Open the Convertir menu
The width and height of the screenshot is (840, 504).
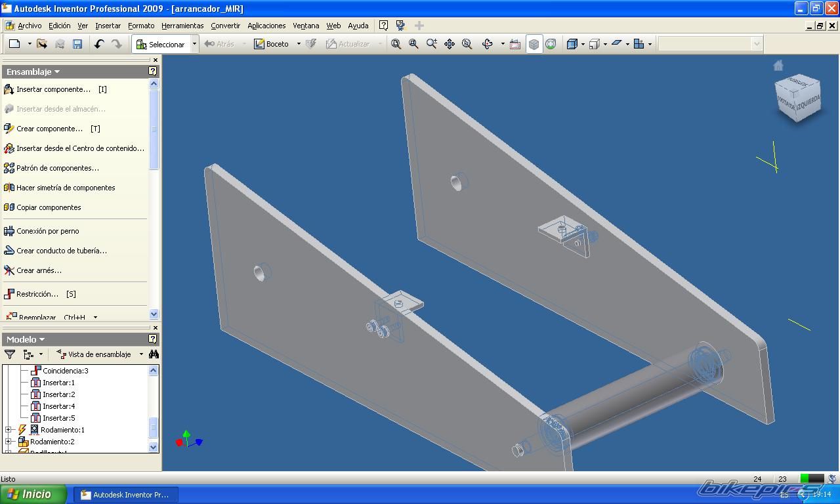pyautogui.click(x=225, y=26)
